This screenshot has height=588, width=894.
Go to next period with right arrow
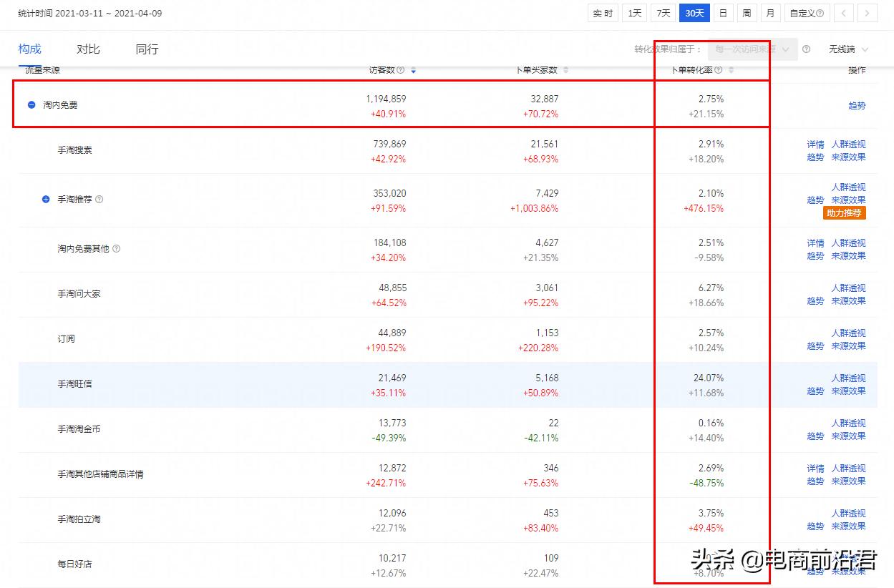coord(868,13)
